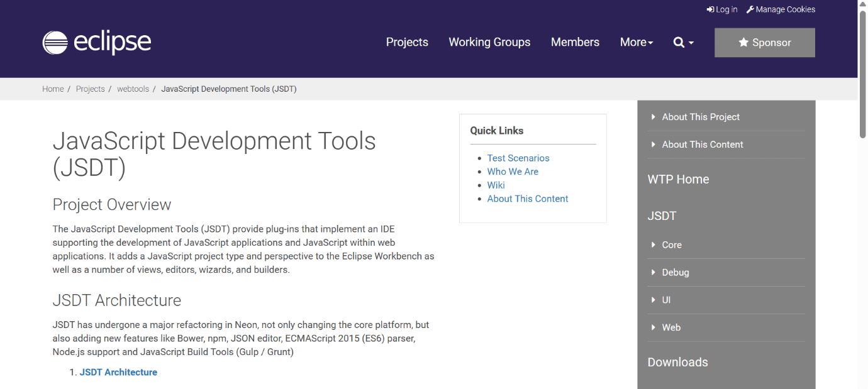
Task: Click the Project Overview heading
Action: coord(112,205)
